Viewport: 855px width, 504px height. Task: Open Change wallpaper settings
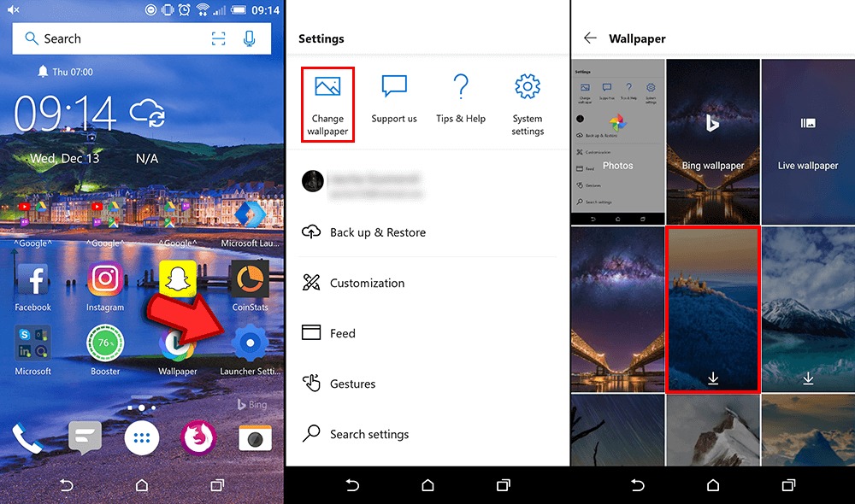pyautogui.click(x=327, y=101)
